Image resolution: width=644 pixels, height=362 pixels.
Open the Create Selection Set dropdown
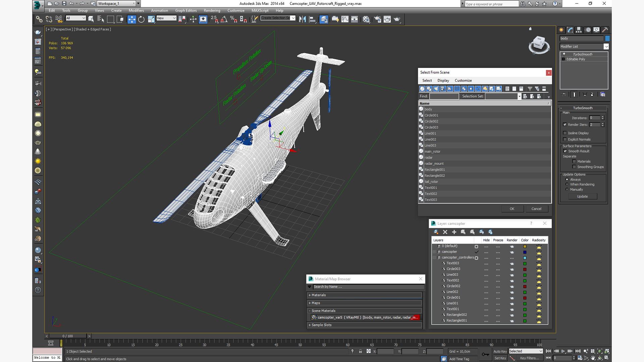(x=293, y=18)
